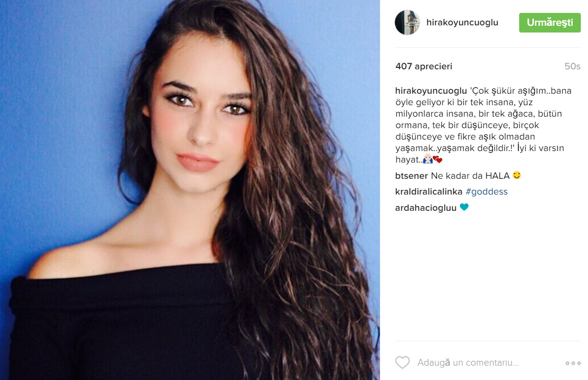Click the heart like icon
This screenshot has height=380, width=588.
(403, 363)
